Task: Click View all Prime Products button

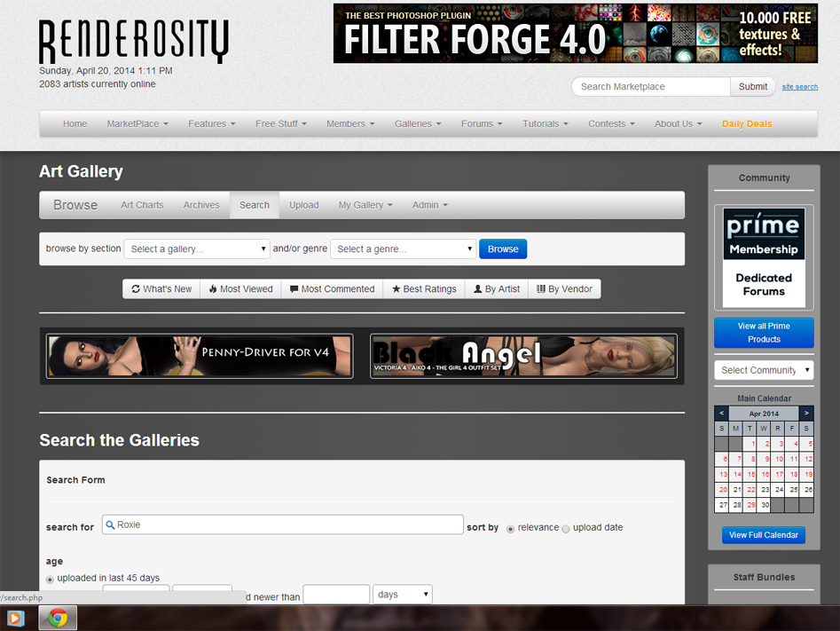Action: [x=764, y=333]
